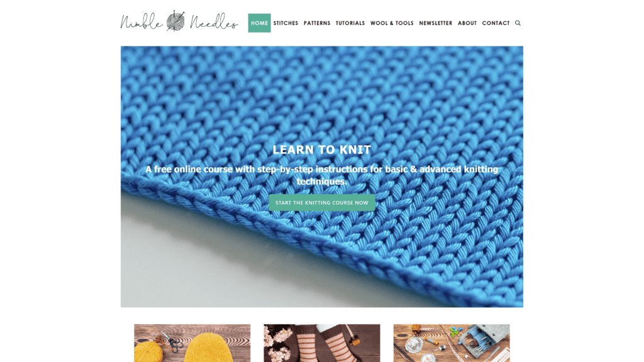The image size is (644, 362).
Task: Open the striped socks thumbnail
Action: 322,343
